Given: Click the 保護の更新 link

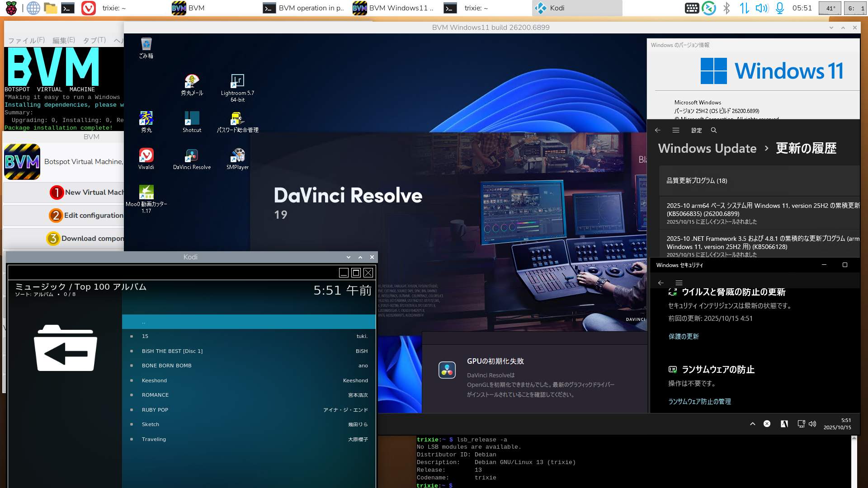Looking at the screenshot, I should click(684, 336).
